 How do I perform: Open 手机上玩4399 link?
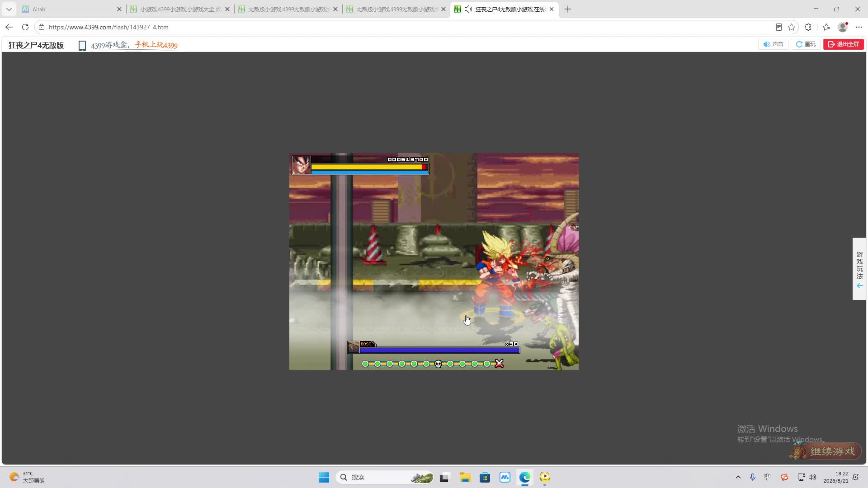click(x=156, y=45)
